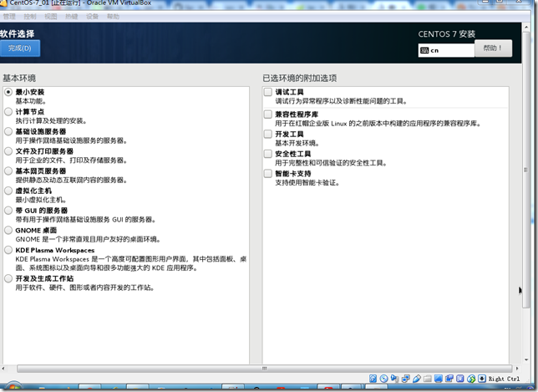Click the 基本环境 section heading
This screenshot has width=538, height=392.
(19, 79)
